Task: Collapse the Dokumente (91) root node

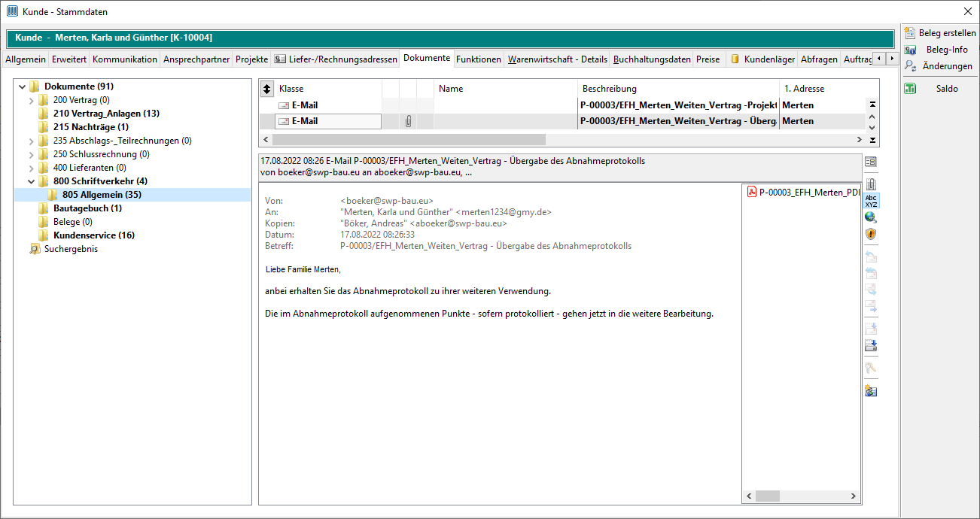Action: click(x=22, y=86)
